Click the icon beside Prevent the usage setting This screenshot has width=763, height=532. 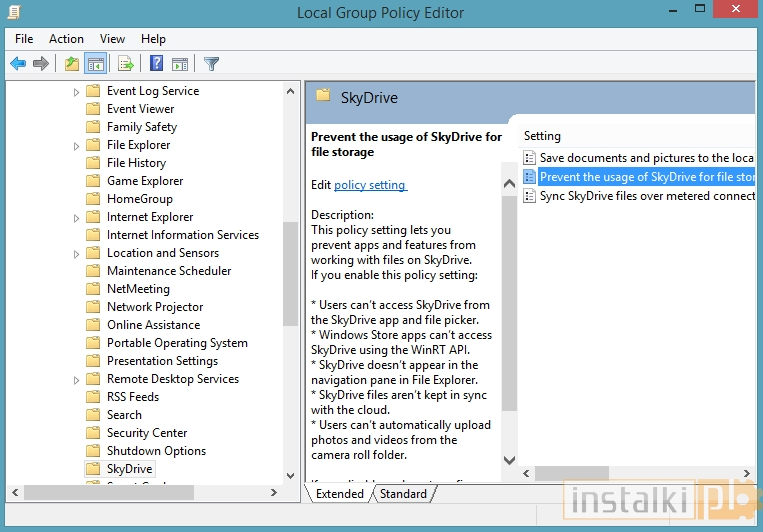(x=529, y=177)
